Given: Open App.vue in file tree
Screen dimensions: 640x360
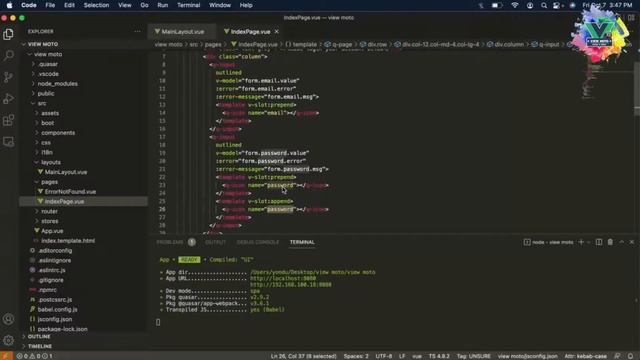Looking at the screenshot, I should [x=52, y=231].
